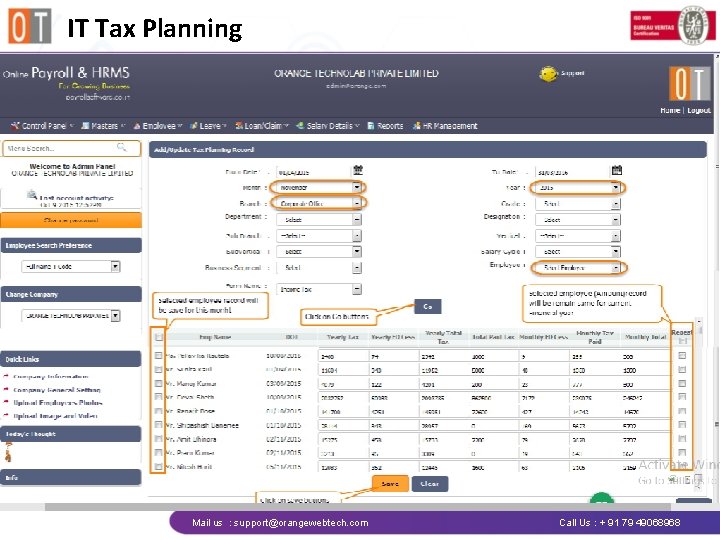Click the To Date input field
This screenshot has width=720, height=540.
pos(572,172)
